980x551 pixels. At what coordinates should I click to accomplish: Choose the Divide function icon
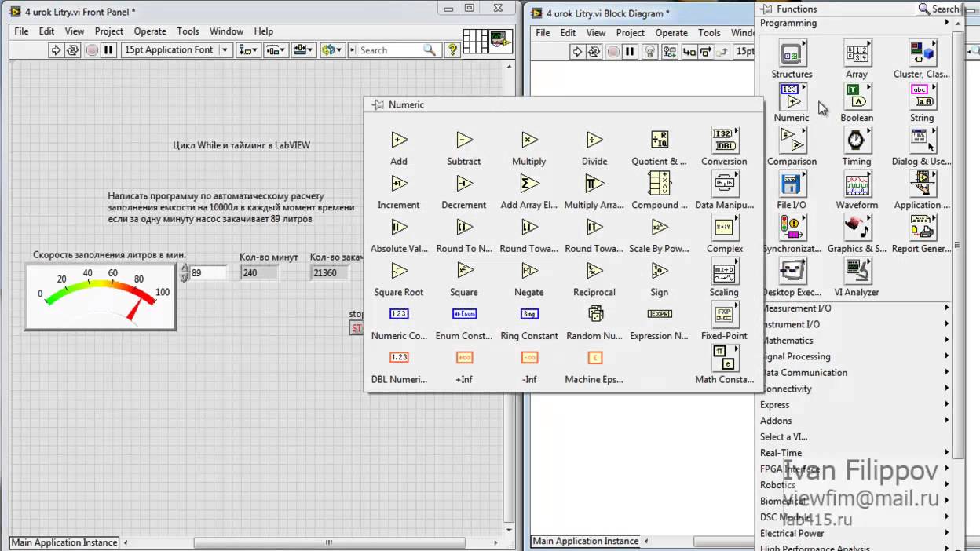coord(594,140)
